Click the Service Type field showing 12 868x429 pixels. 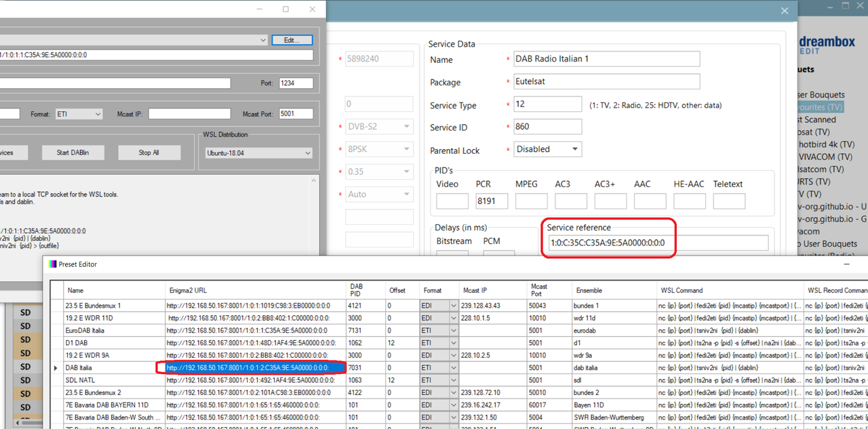tap(547, 104)
